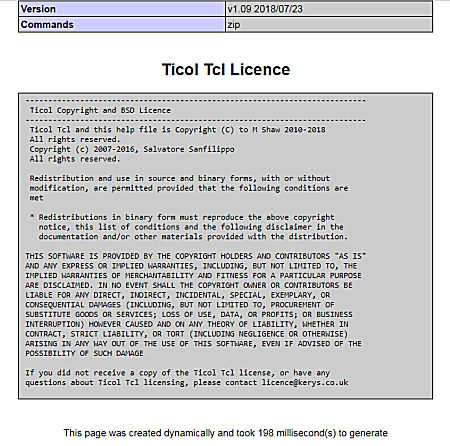Screen dimensions: 450x446
Task: Select the line 'modification, are permitted provided'
Action: (189, 188)
